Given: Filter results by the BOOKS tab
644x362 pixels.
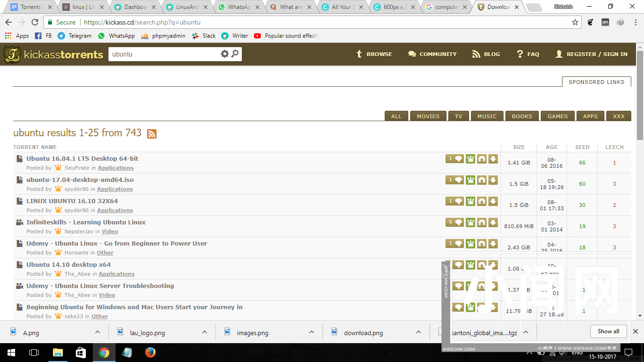Looking at the screenshot, I should coord(522,116).
